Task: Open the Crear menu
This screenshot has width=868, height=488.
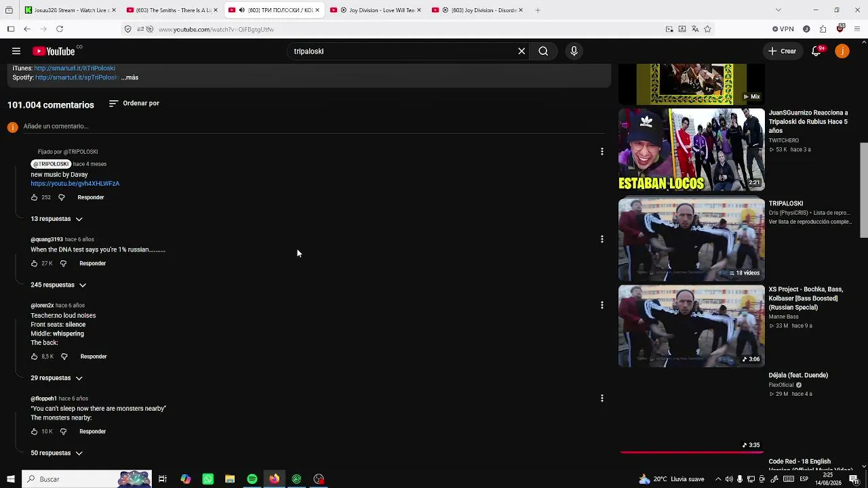Action: coord(782,51)
